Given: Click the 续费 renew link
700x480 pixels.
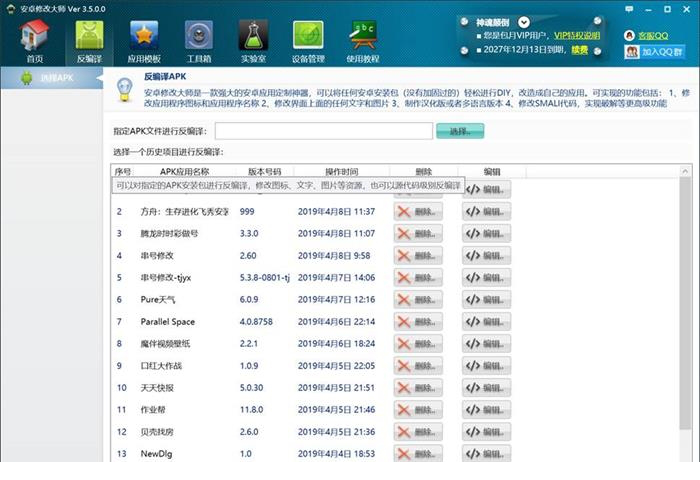Looking at the screenshot, I should (x=580, y=50).
